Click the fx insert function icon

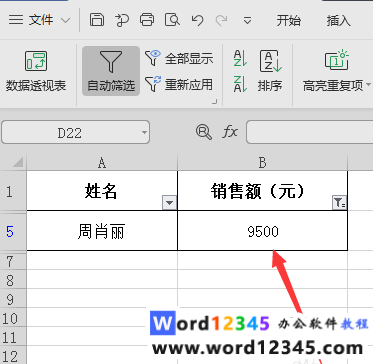click(230, 132)
